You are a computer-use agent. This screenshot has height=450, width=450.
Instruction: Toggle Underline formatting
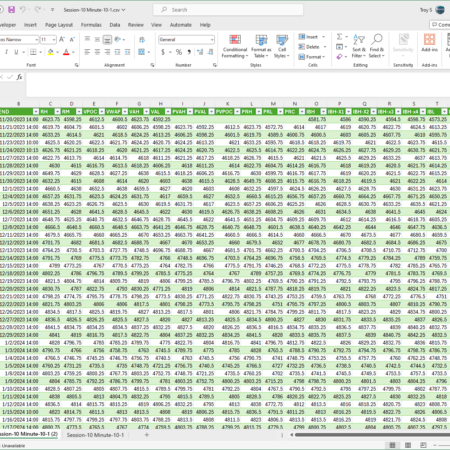coord(16,52)
